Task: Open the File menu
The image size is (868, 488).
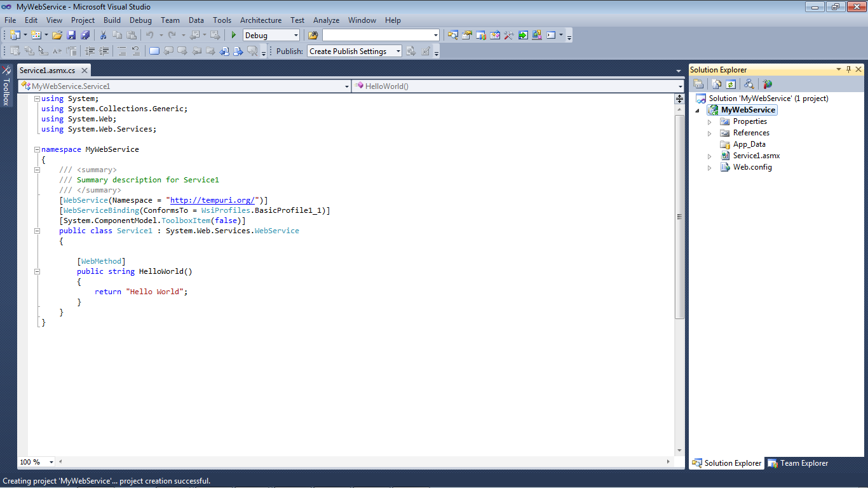Action: 10,20
